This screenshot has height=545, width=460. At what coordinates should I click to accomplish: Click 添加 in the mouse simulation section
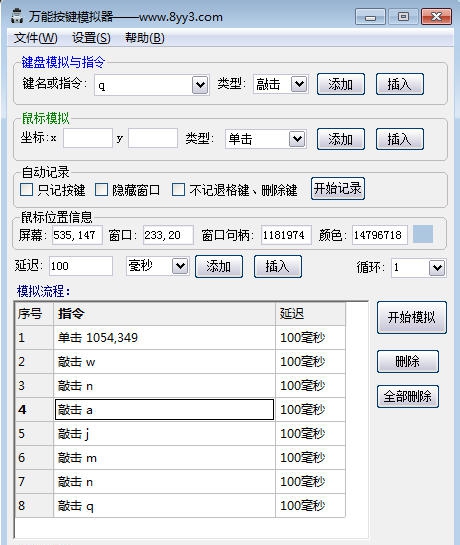click(x=341, y=139)
